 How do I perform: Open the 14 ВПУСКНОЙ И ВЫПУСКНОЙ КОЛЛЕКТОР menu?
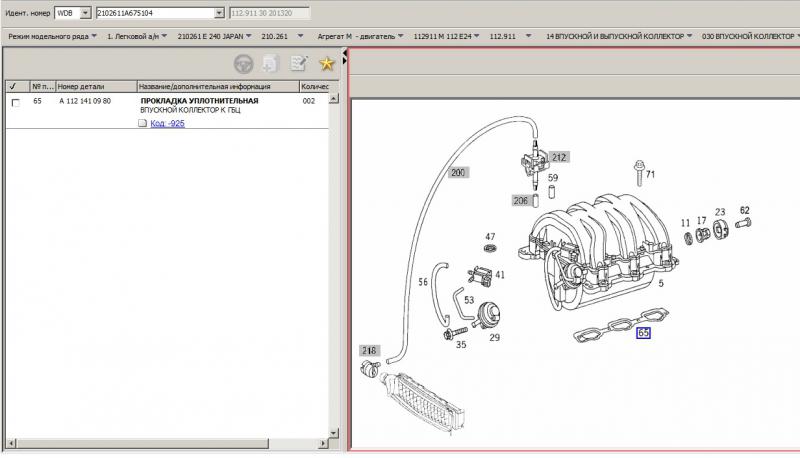pyautogui.click(x=619, y=36)
